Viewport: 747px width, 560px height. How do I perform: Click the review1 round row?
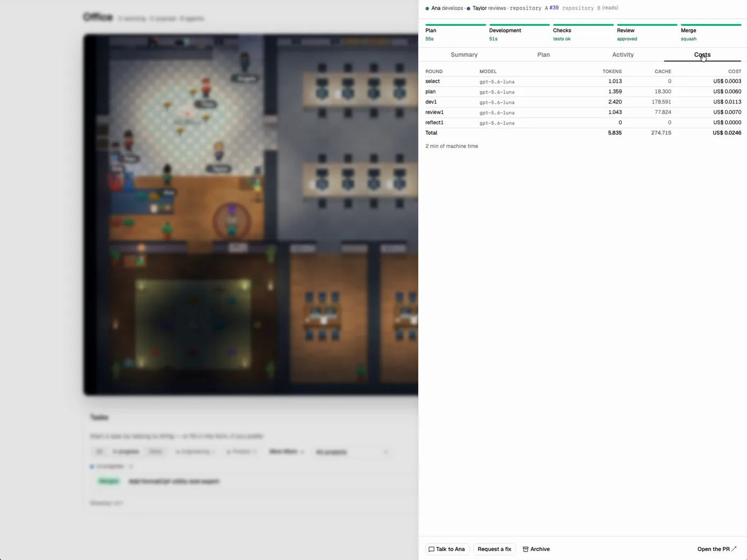583,112
